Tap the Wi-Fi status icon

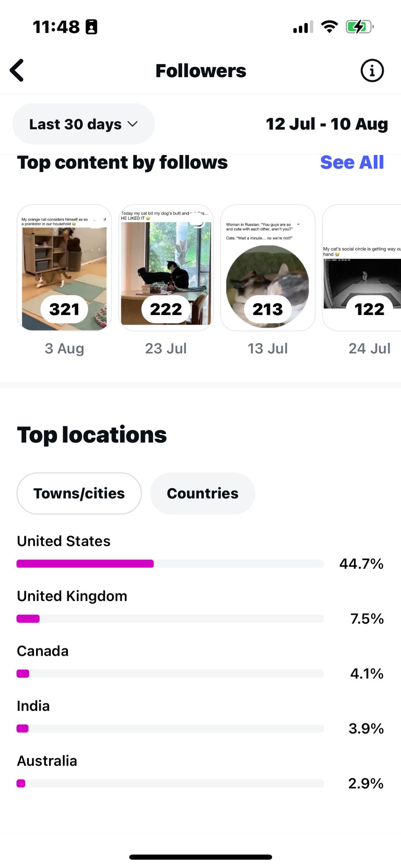(329, 27)
